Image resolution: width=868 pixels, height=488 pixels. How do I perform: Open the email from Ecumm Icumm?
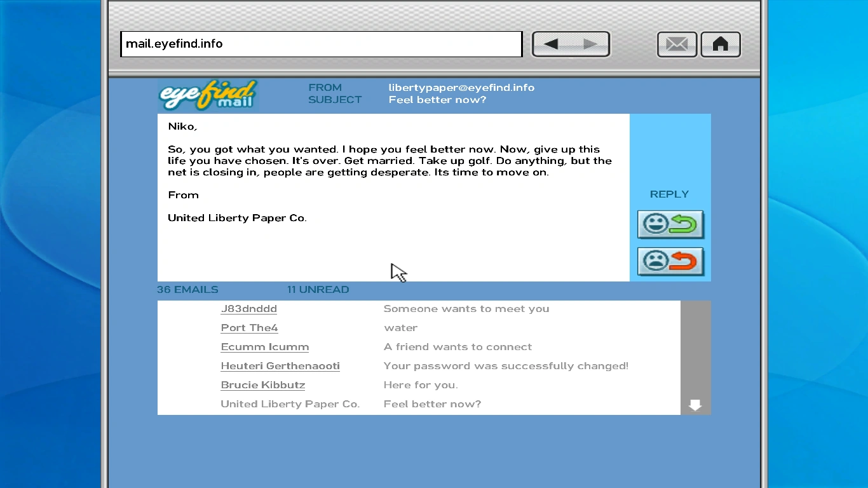point(265,347)
